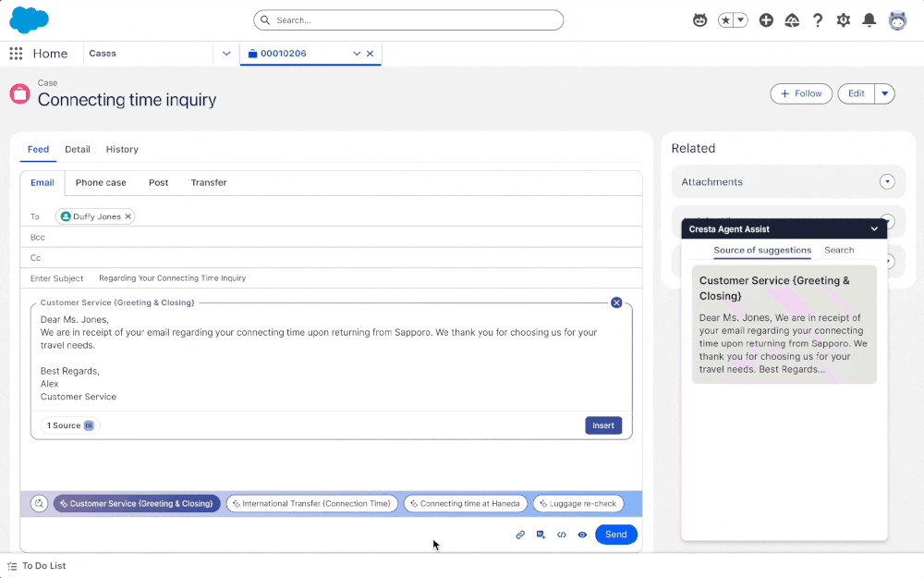Open the To Do List utility
This screenshot has width=924, height=578.
(x=37, y=566)
